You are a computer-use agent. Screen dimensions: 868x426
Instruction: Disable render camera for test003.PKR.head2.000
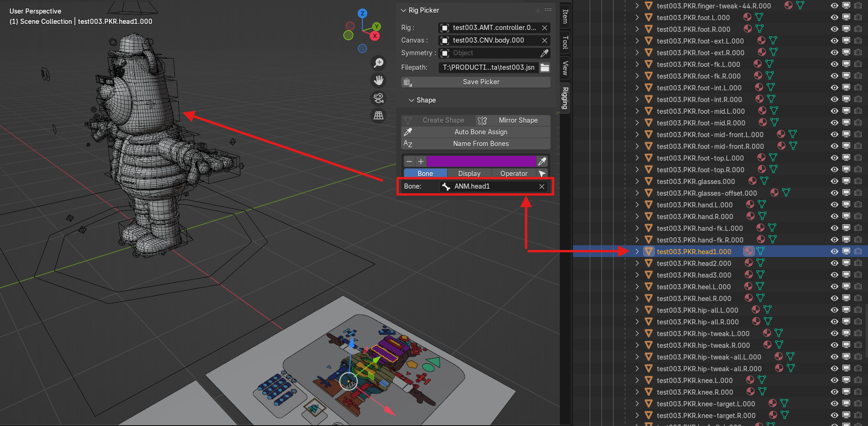point(858,263)
